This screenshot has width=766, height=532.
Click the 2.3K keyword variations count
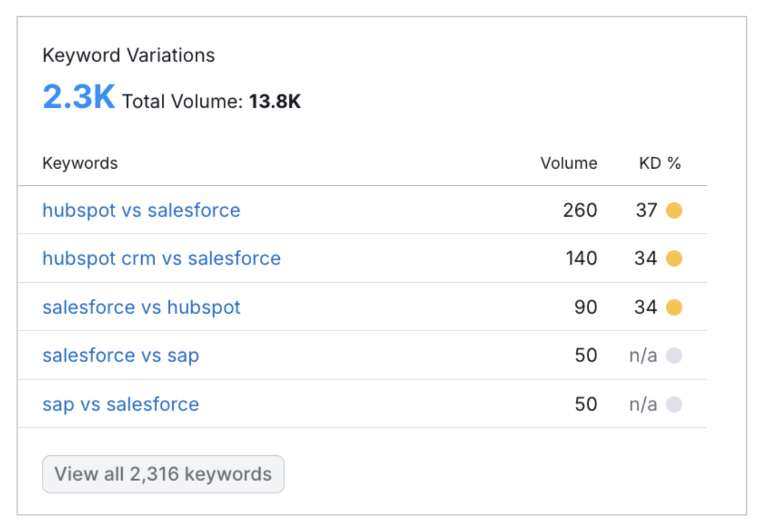(79, 97)
